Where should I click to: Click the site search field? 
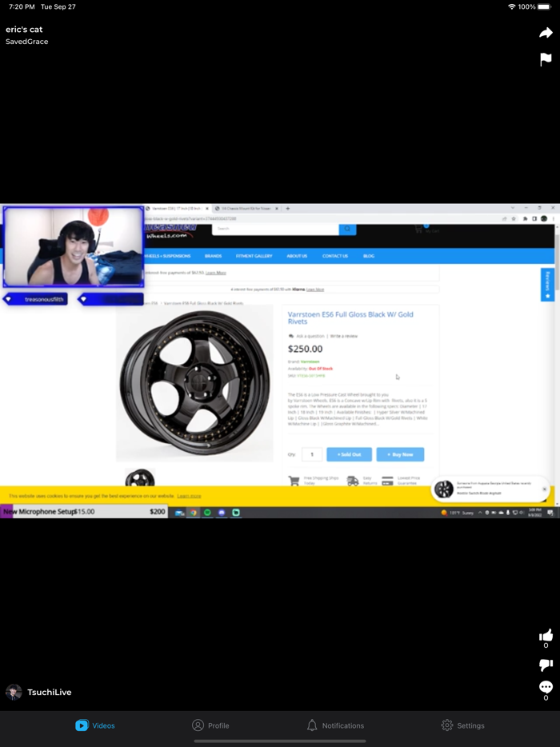pyautogui.click(x=275, y=229)
